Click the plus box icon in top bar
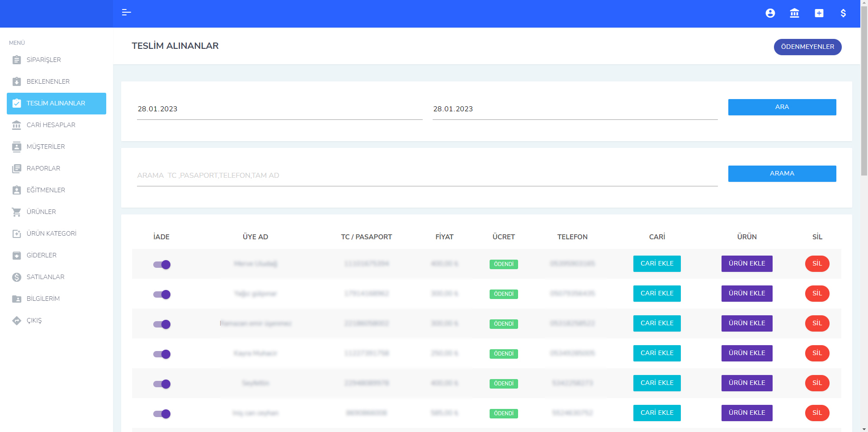Screen dimensions: 868x432 819,13
